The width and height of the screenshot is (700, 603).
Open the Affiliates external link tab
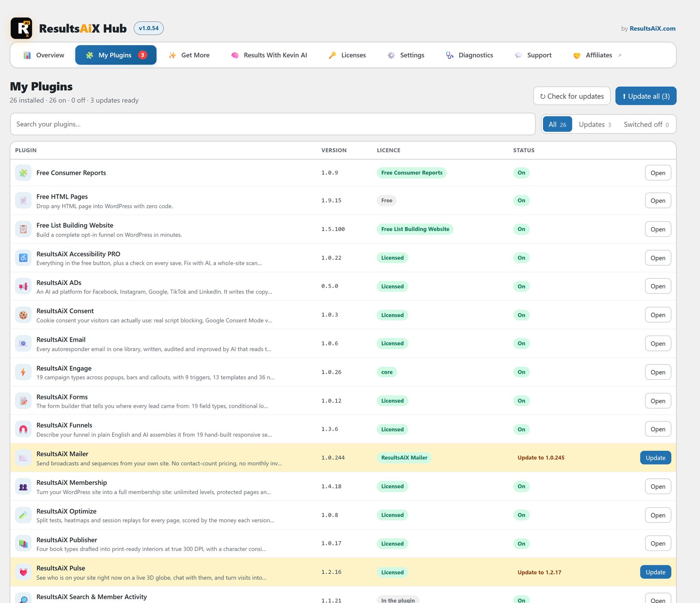tap(597, 55)
